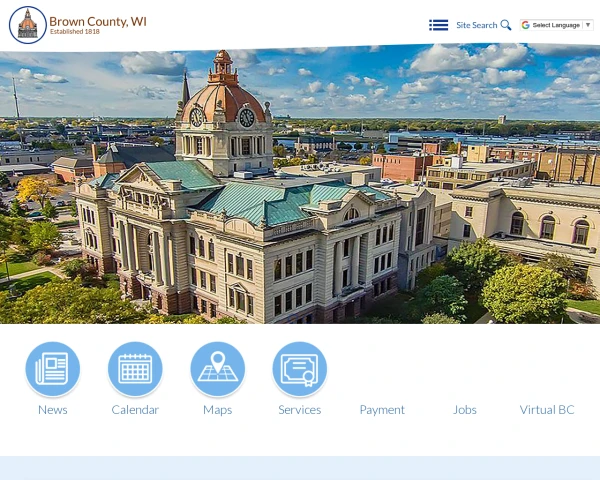
Task: Open the hamburger navigation menu
Action: [x=439, y=25]
